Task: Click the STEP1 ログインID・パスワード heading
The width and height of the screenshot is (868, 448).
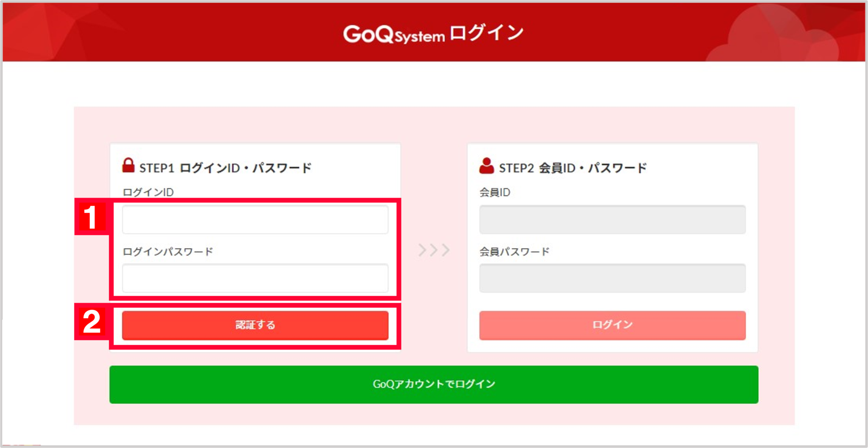Action: point(225,168)
